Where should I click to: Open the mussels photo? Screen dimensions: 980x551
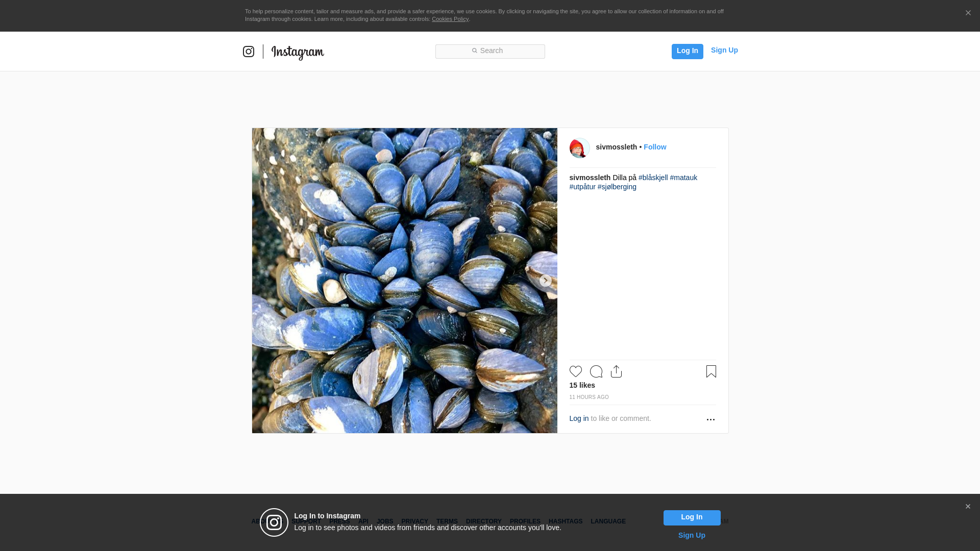404,281
